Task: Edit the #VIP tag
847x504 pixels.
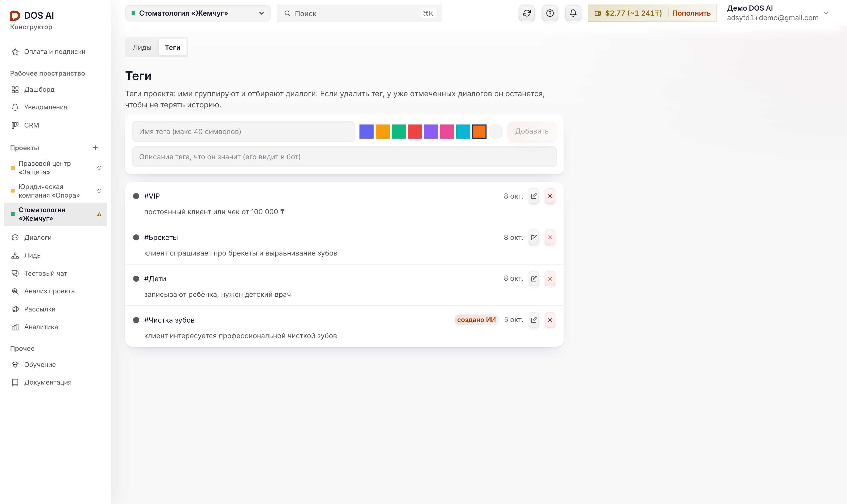Action: 534,196
